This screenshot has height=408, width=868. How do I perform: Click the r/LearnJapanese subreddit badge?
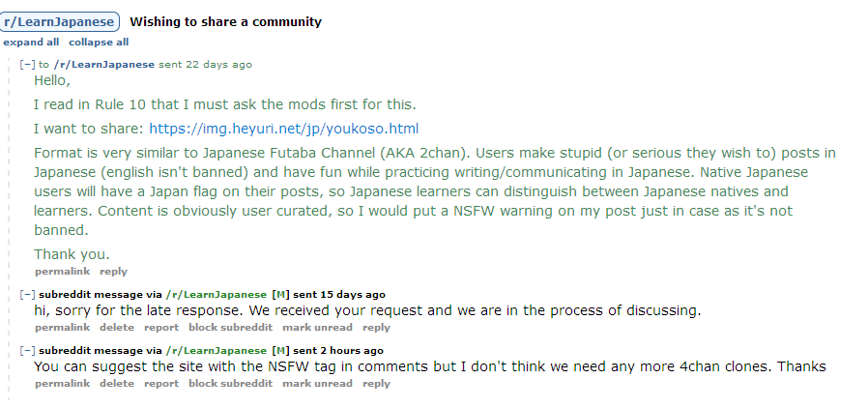tap(60, 21)
